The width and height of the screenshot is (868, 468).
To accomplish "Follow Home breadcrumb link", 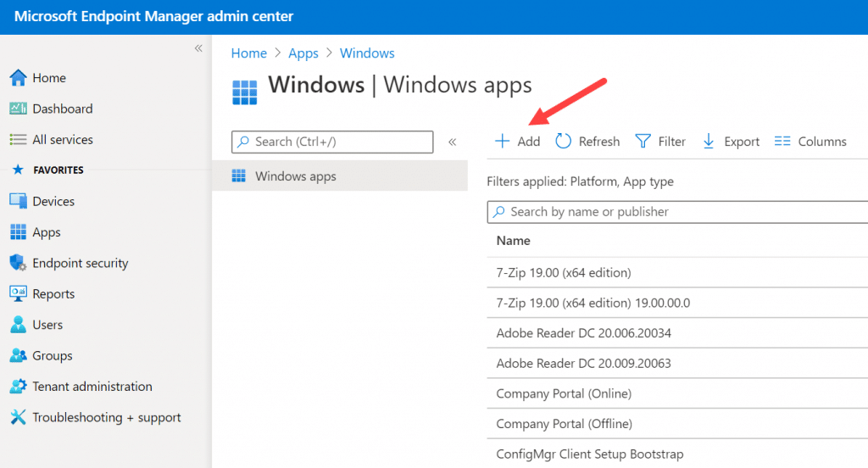I will 249,53.
